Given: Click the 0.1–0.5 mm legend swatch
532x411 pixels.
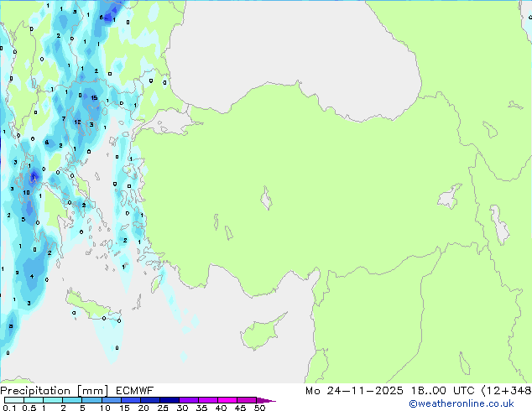Looking at the screenshot, I should click(14, 400).
